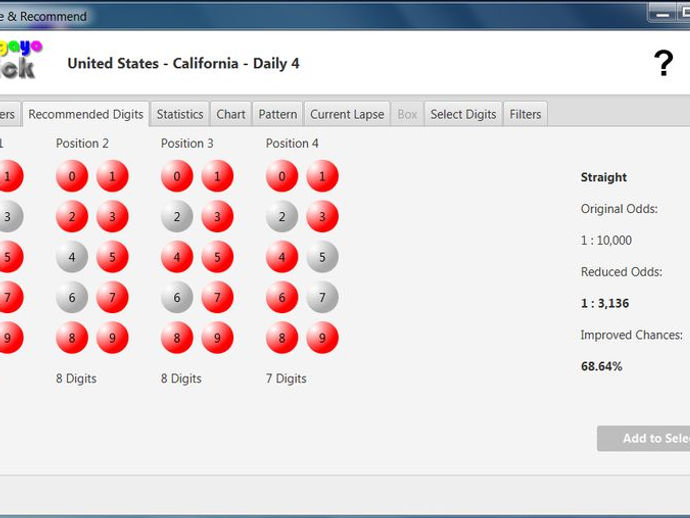
Task: Click the Straight heading
Action: tap(604, 177)
